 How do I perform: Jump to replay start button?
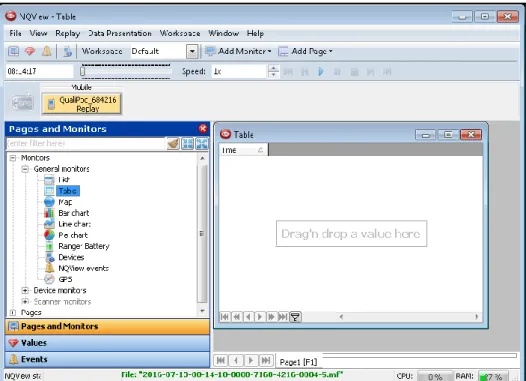coord(288,71)
